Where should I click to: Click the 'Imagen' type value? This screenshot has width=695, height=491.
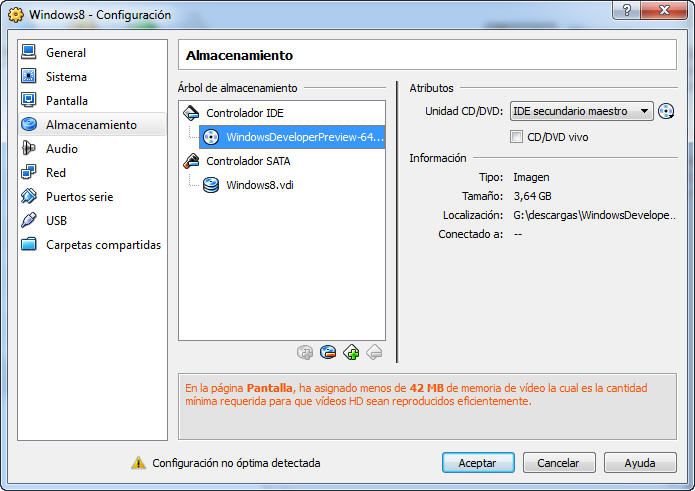[x=531, y=177]
